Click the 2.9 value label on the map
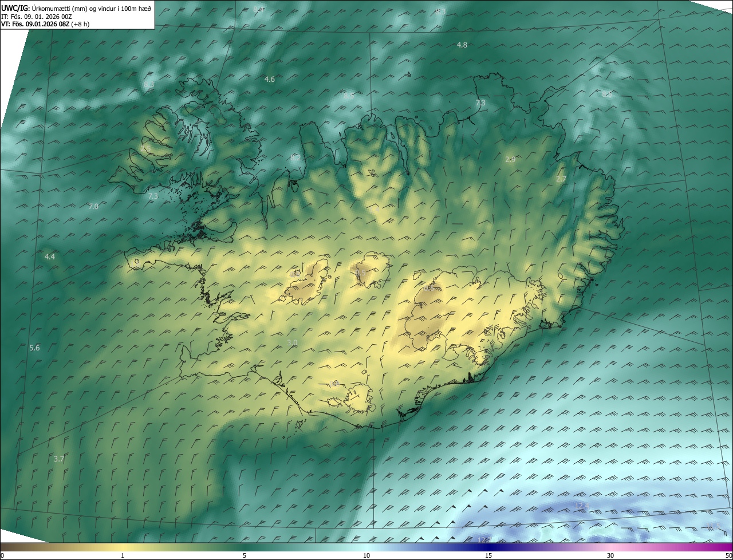733x560 pixels. [510, 159]
